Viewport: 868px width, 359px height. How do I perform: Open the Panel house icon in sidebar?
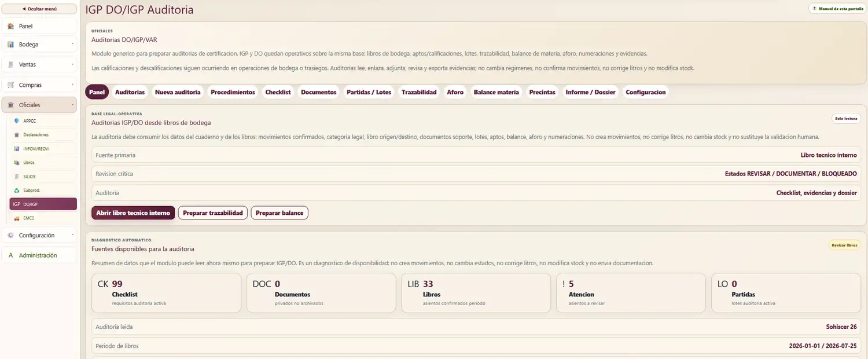[x=10, y=26]
